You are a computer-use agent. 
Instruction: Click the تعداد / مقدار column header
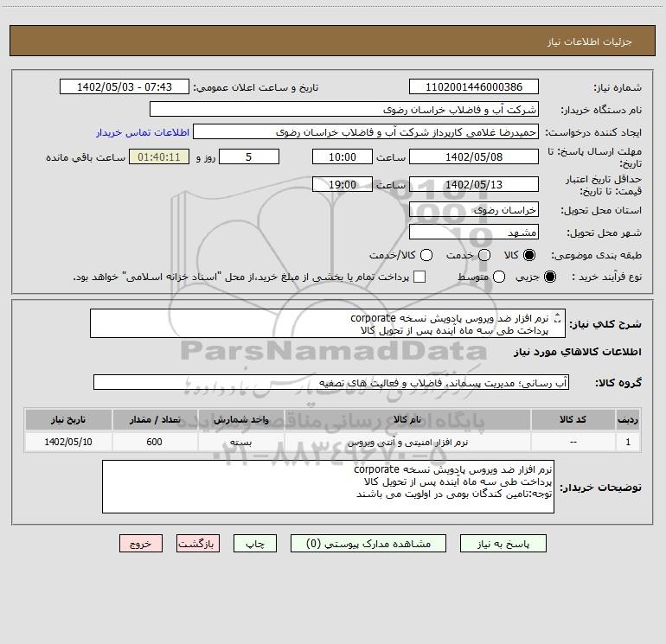pyautogui.click(x=155, y=419)
